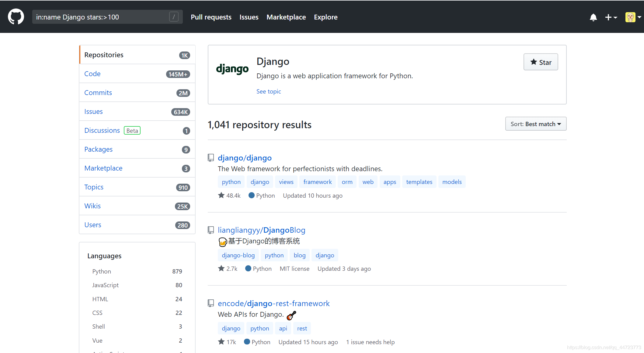The height and width of the screenshot is (353, 644).
Task: Click the repo icon beside django/django
Action: [x=211, y=157]
